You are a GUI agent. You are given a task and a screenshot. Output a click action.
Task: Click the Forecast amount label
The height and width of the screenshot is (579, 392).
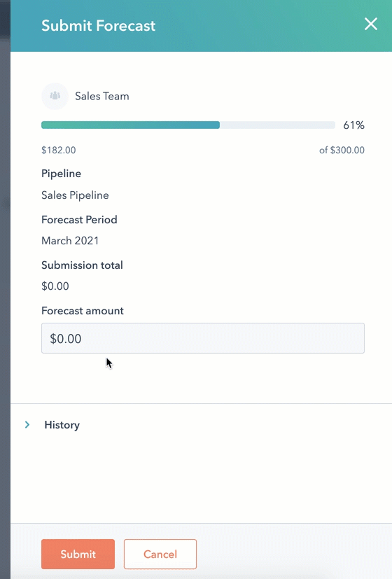point(83,311)
